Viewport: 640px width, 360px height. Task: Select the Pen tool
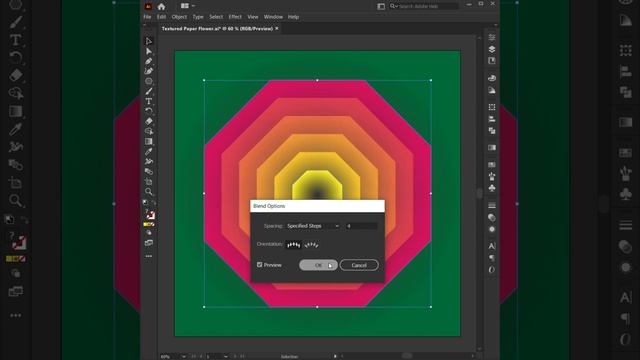(149, 61)
